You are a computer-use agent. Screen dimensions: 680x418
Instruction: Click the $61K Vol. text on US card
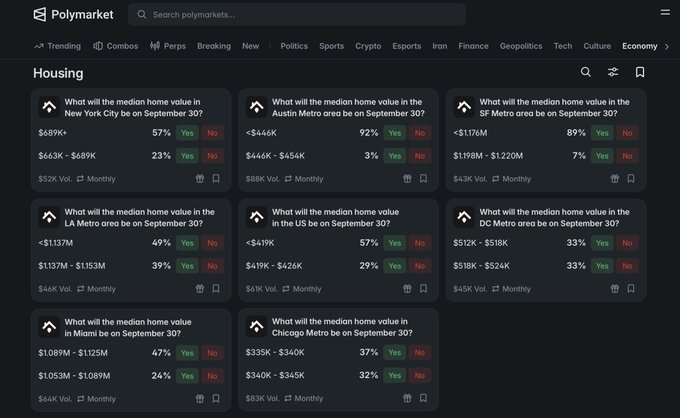click(x=262, y=289)
